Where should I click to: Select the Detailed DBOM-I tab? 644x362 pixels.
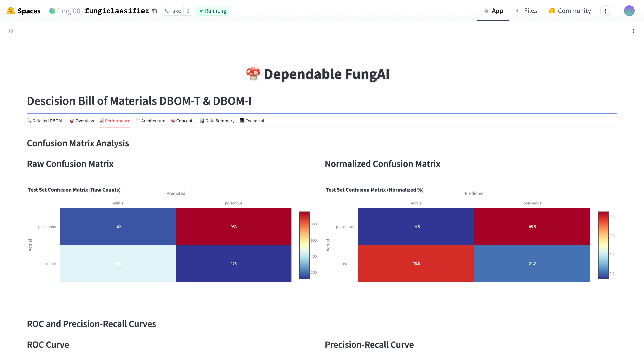click(46, 121)
